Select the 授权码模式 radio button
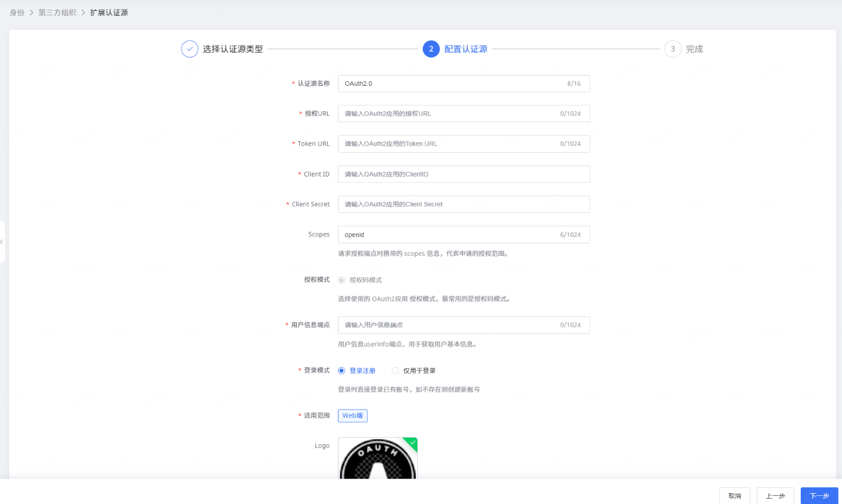842x504 pixels. (342, 280)
